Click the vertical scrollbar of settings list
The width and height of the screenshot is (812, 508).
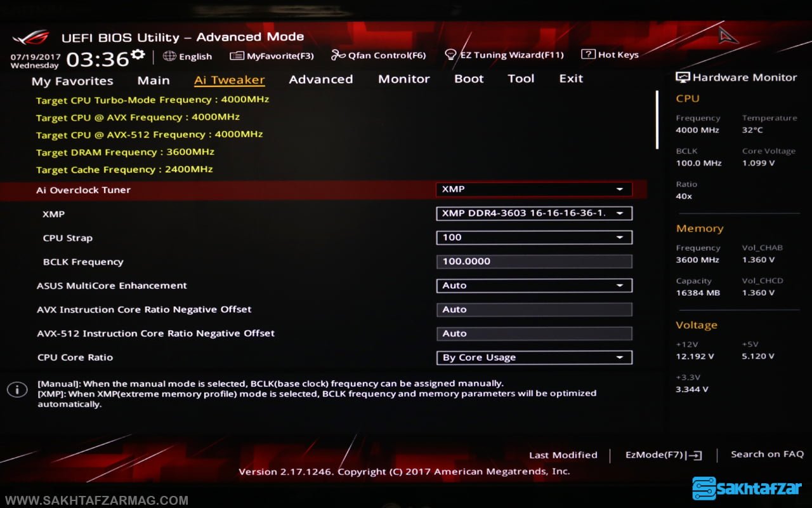pos(657,121)
